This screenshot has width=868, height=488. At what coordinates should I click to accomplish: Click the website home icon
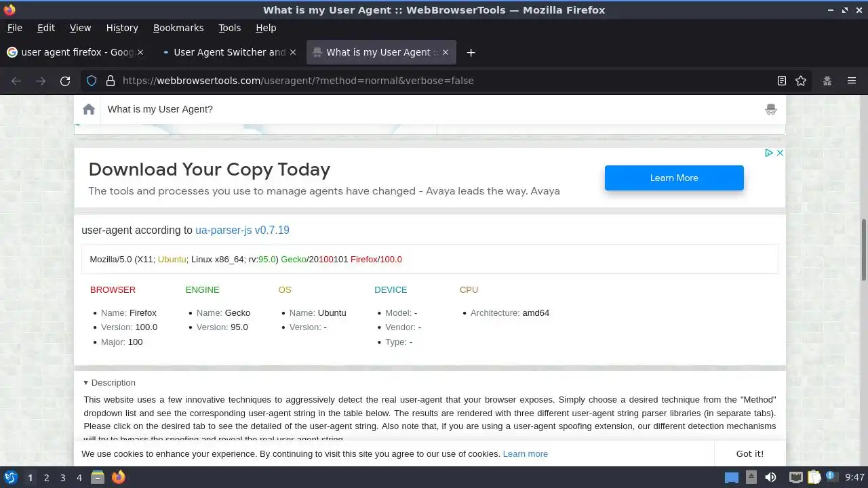[89, 109]
